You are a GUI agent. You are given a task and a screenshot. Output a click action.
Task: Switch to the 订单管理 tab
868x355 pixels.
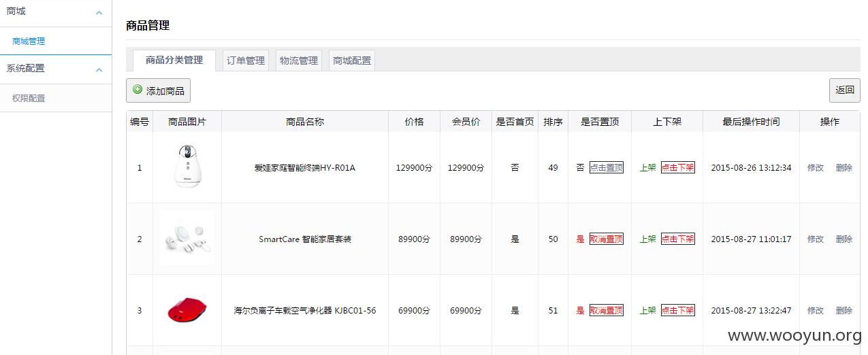[246, 61]
